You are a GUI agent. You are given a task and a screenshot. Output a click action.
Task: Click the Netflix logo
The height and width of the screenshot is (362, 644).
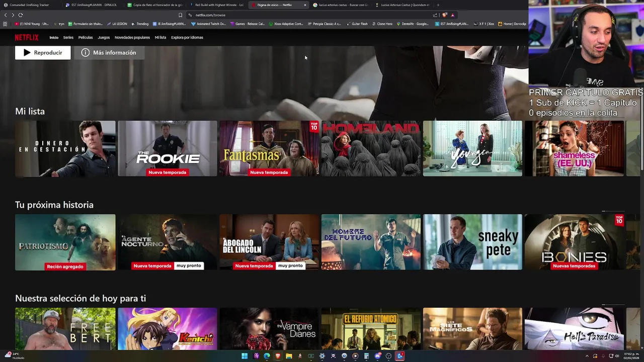pyautogui.click(x=27, y=37)
